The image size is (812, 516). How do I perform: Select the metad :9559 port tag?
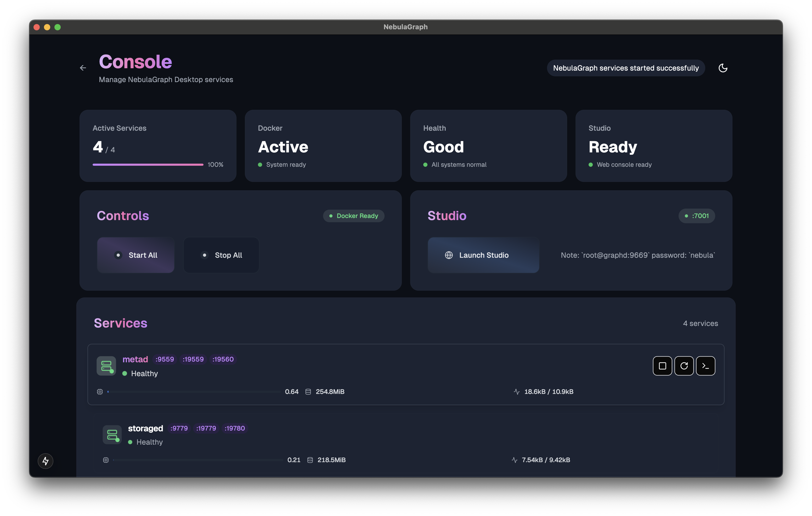point(165,359)
